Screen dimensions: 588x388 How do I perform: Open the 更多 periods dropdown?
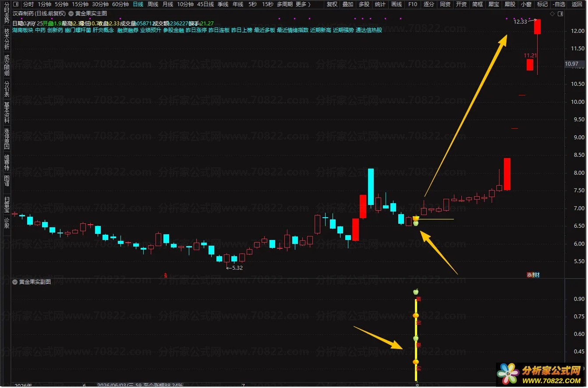[x=303, y=4]
